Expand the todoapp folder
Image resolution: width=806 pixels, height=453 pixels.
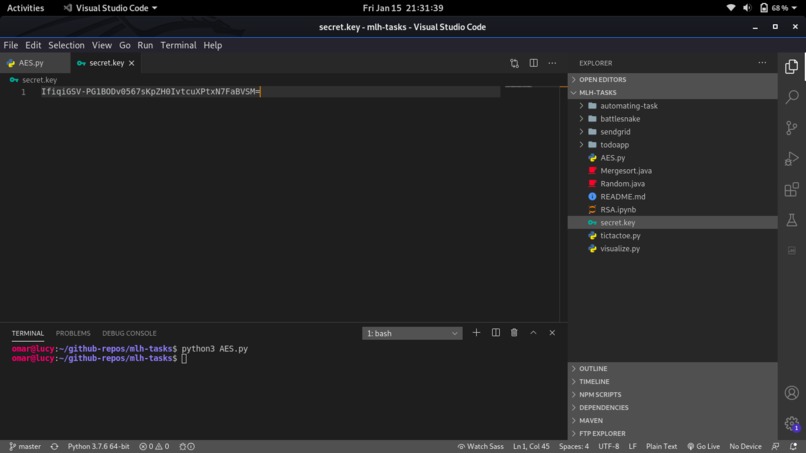pos(672,144)
